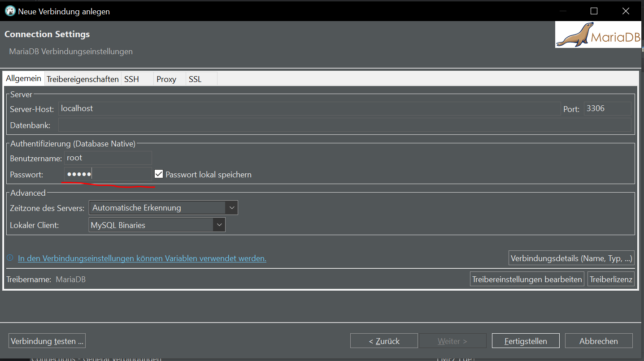Focus the Server-Host input field
This screenshot has width=644, height=361.
(309, 109)
